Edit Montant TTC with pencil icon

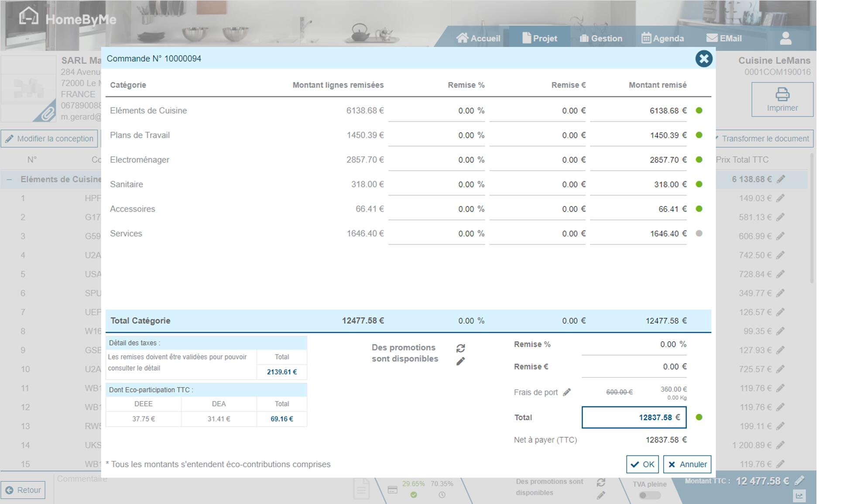(799, 481)
